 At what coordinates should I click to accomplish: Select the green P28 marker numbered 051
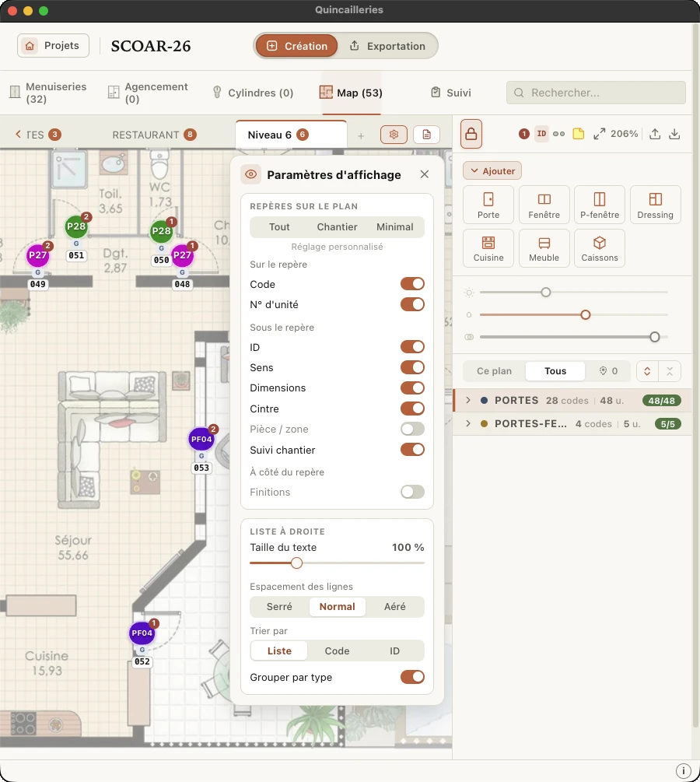(x=76, y=226)
